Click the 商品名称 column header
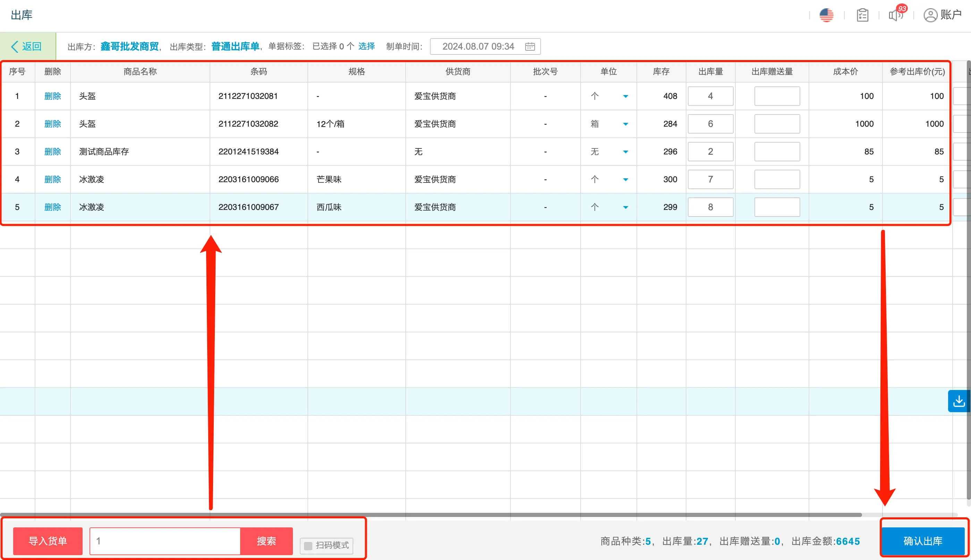Image resolution: width=971 pixels, height=560 pixels. point(140,71)
